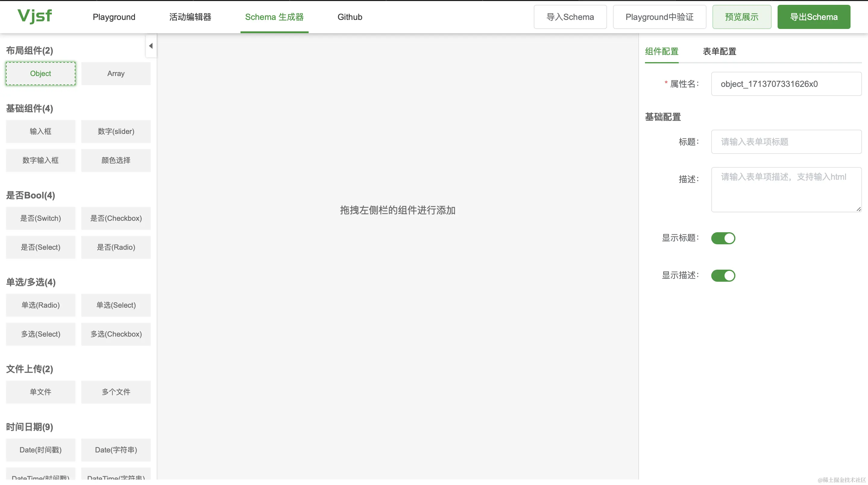This screenshot has height=485, width=868.
Task: Toggle the 显示标题 switch
Action: click(x=723, y=238)
